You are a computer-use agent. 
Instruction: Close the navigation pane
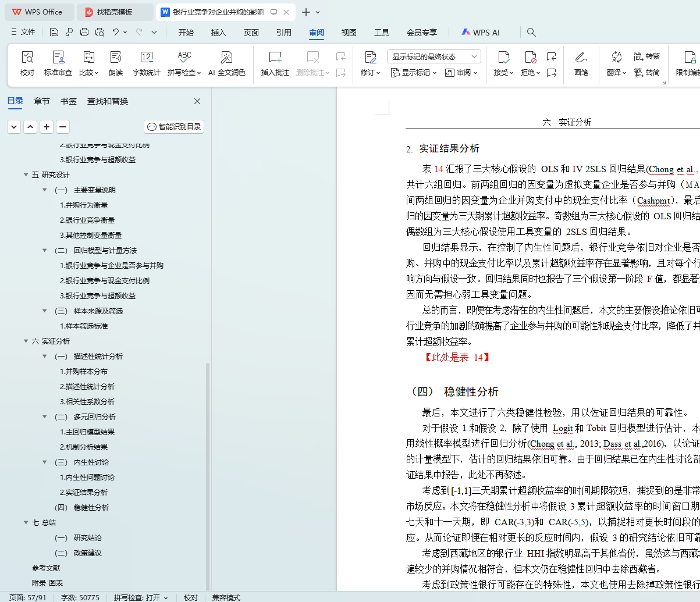[x=197, y=101]
